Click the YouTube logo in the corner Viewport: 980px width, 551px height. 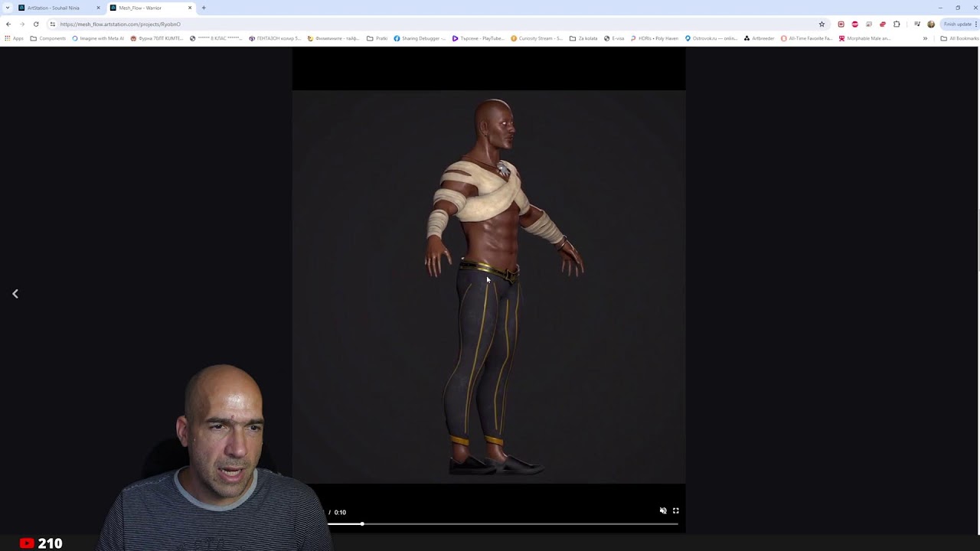27,543
